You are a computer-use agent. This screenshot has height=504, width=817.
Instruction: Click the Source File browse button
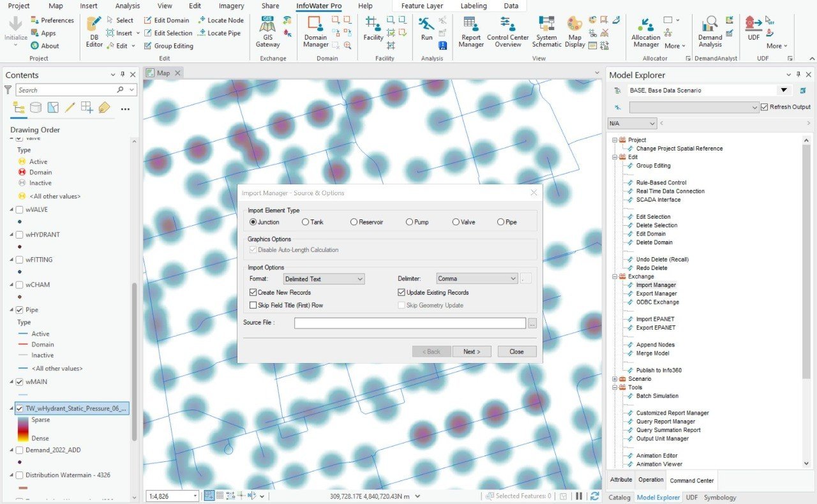[532, 323]
